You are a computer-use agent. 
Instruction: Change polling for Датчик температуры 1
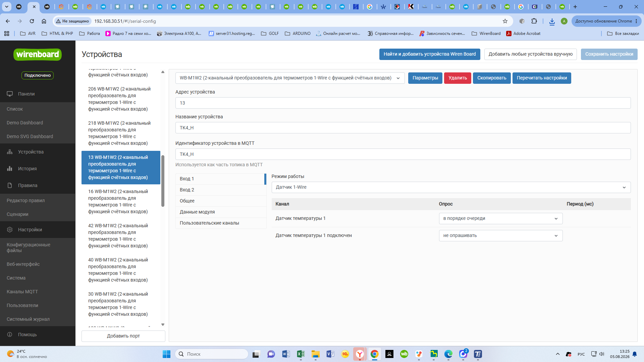coord(500,219)
